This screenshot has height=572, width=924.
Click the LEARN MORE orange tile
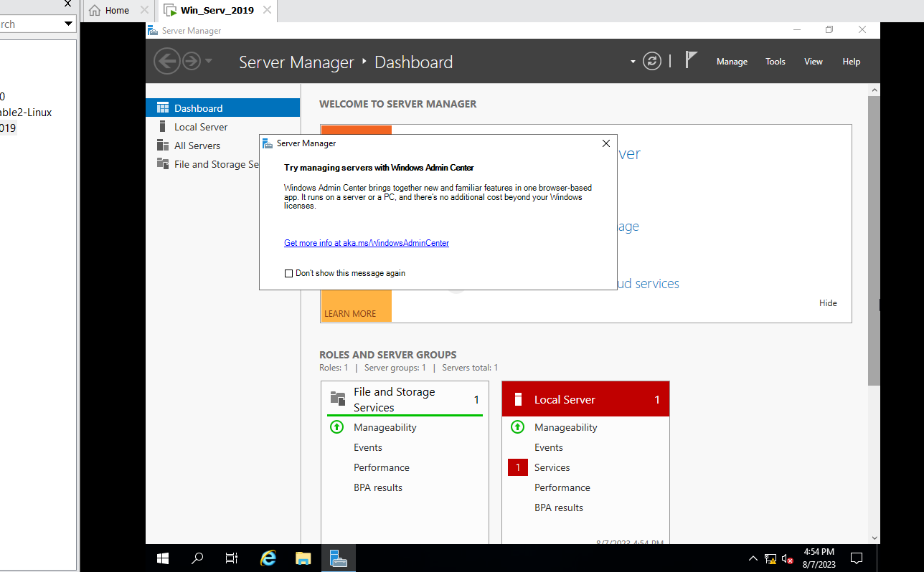(x=356, y=306)
